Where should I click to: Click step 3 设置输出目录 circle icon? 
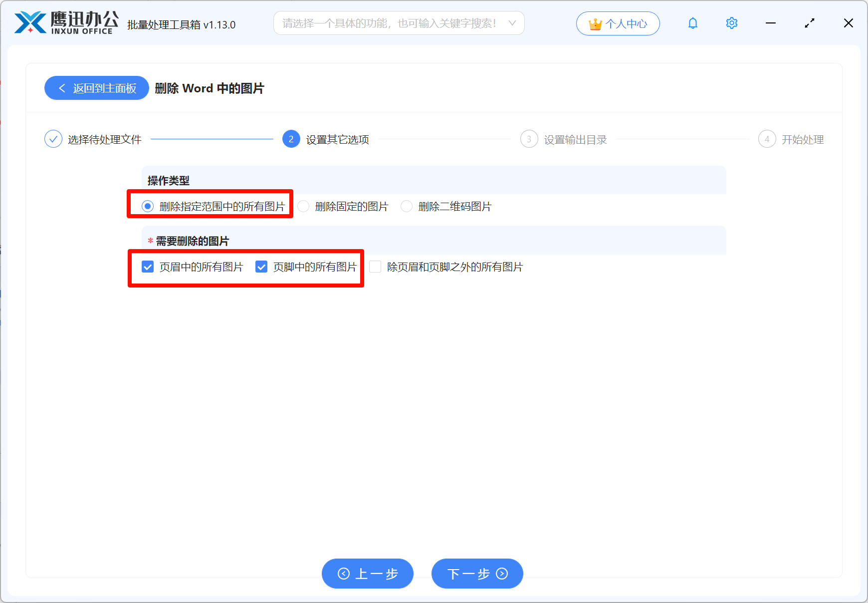529,139
